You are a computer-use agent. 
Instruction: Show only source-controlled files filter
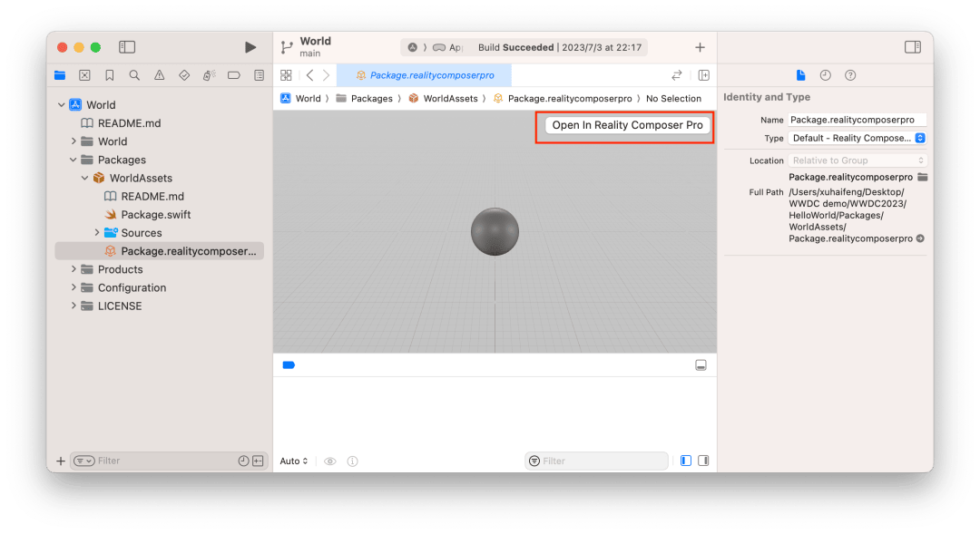tap(258, 461)
